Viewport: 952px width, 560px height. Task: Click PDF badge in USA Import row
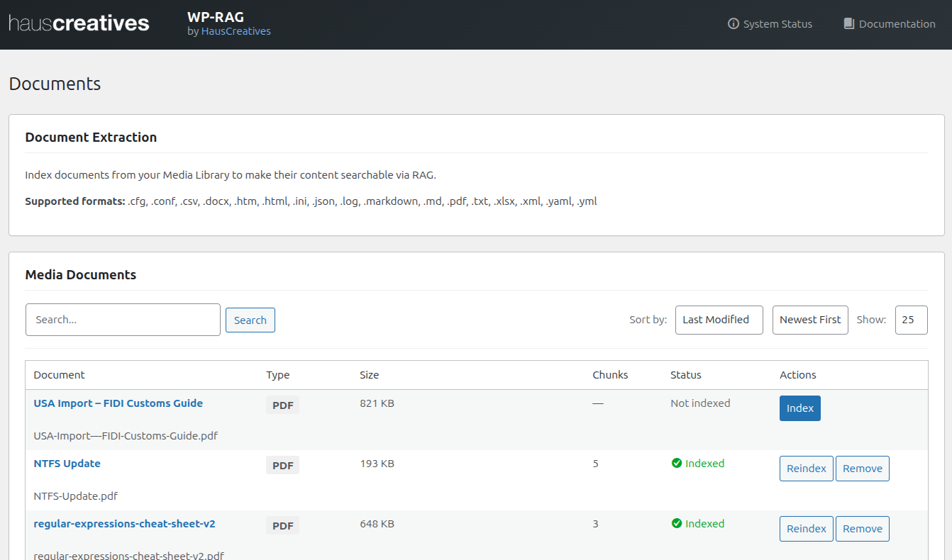click(283, 405)
